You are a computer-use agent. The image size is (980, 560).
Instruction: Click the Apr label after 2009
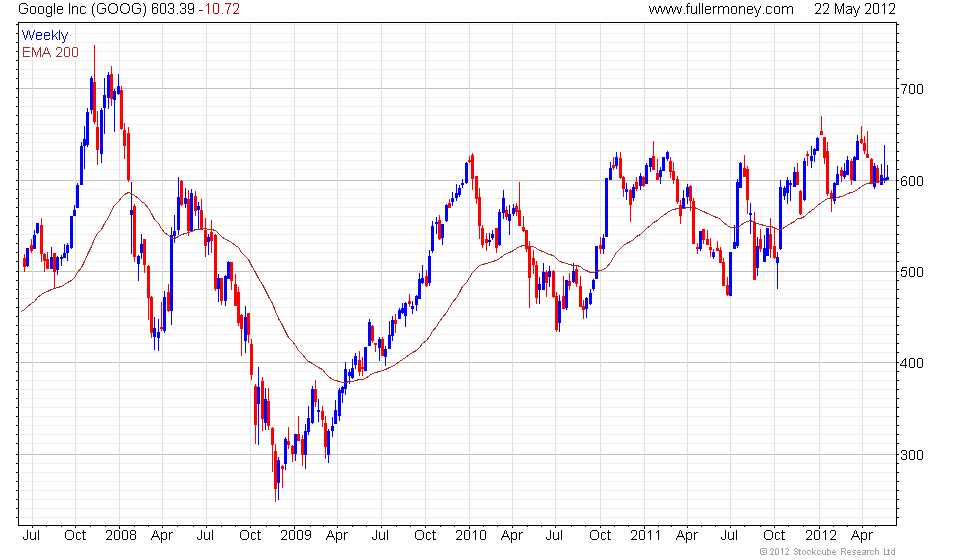(337, 536)
